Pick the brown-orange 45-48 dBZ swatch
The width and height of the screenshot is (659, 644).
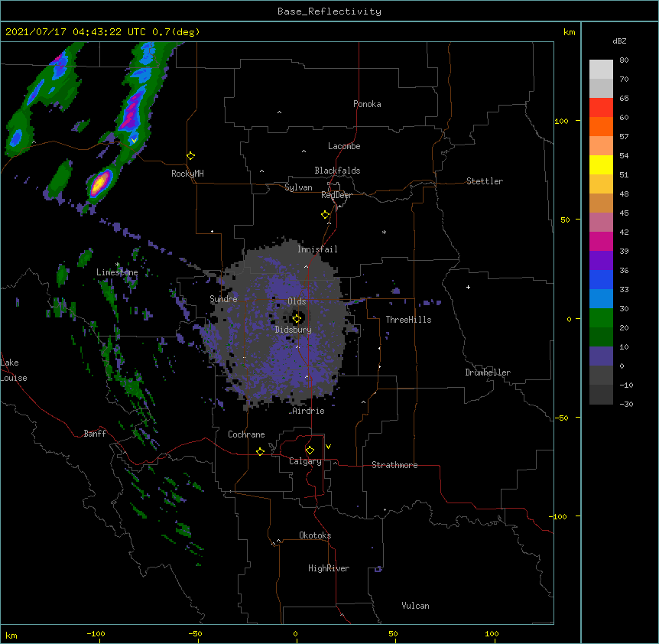(601, 203)
